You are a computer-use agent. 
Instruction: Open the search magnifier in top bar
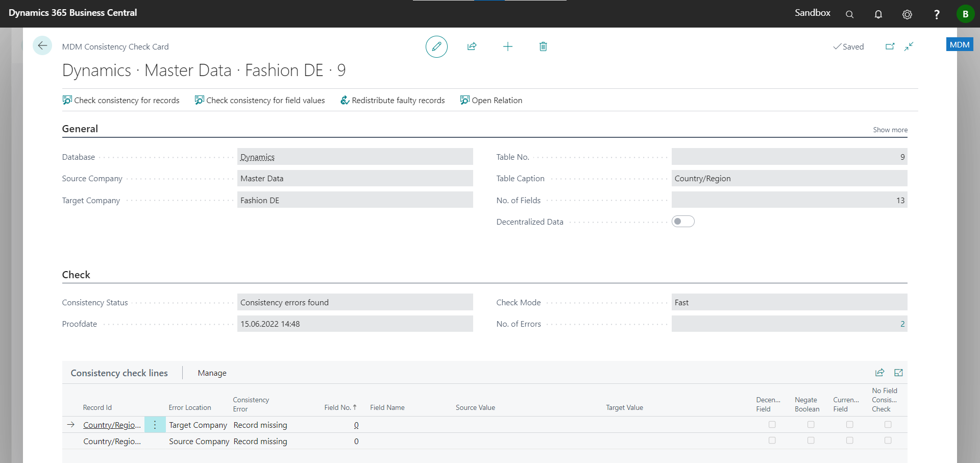click(849, 14)
